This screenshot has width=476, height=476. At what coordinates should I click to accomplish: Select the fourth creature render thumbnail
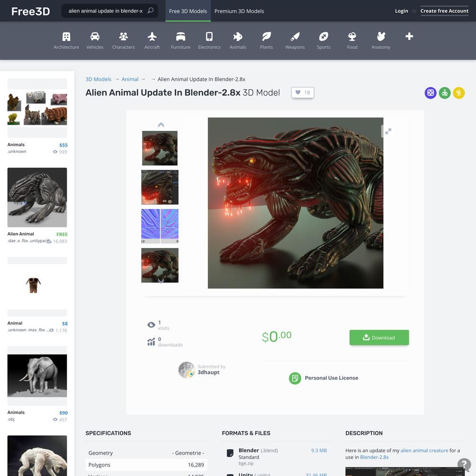[160, 265]
